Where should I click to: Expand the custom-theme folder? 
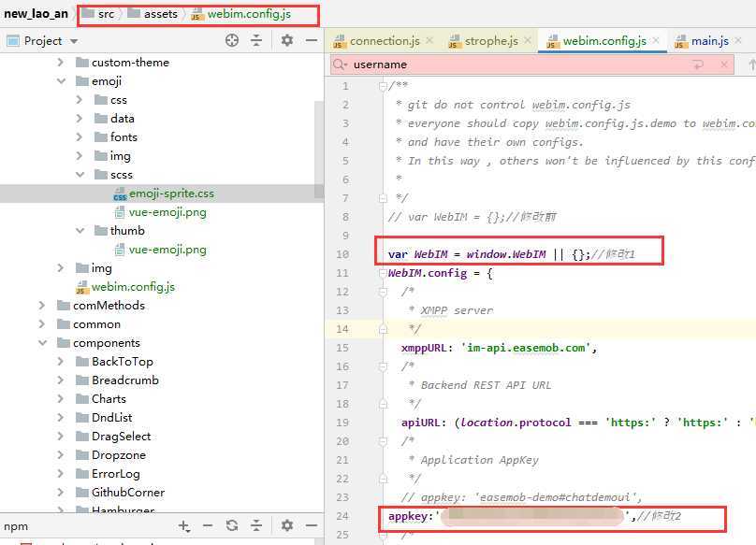coord(60,62)
